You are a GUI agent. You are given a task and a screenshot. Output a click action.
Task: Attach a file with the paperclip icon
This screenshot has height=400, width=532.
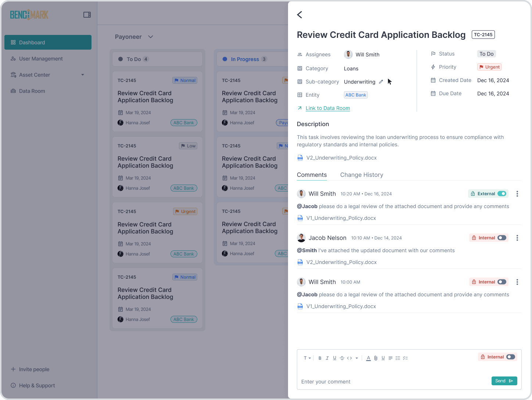coord(376,358)
